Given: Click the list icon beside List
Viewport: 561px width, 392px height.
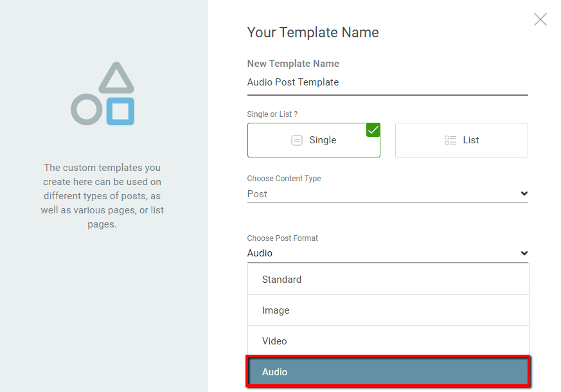Looking at the screenshot, I should 450,140.
